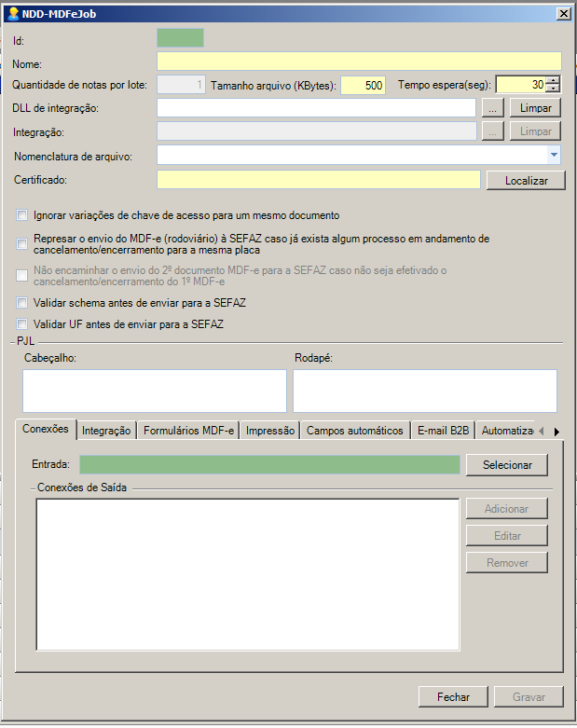Decrease Tempo espera with down spinner
Viewport: 577px width, 728px height.
553,89
